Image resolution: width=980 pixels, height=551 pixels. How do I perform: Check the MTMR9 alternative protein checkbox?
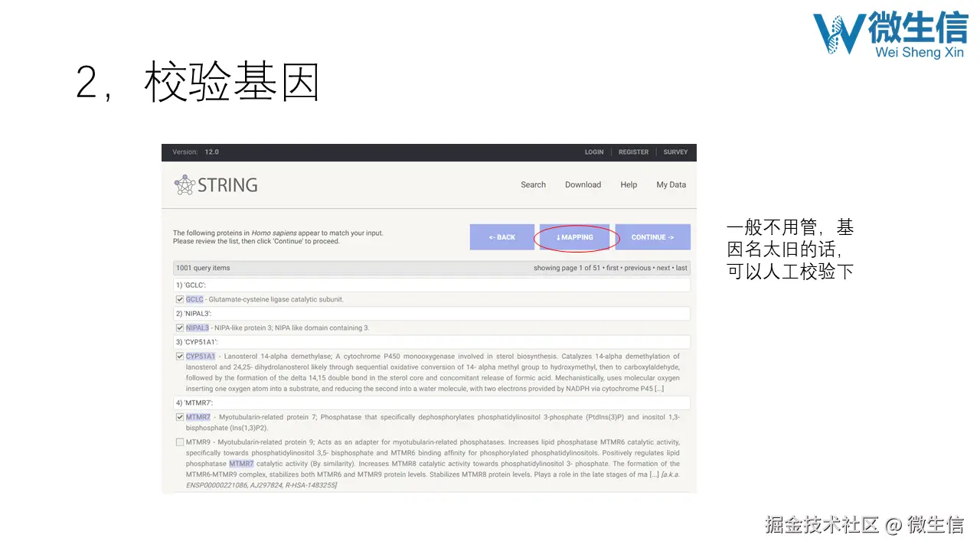180,442
